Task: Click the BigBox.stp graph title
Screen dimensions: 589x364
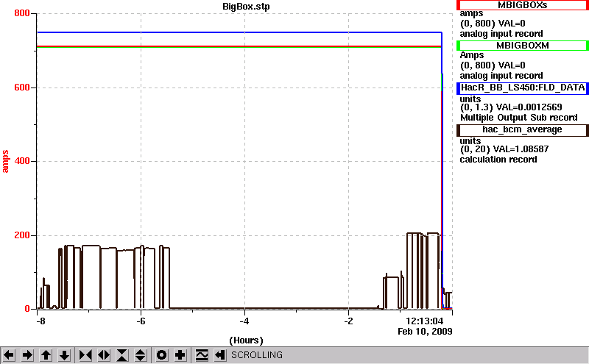Action: (246, 7)
